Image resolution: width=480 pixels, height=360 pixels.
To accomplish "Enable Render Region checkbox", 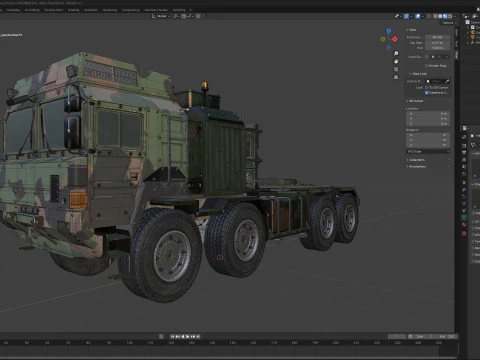I will coord(426,66).
